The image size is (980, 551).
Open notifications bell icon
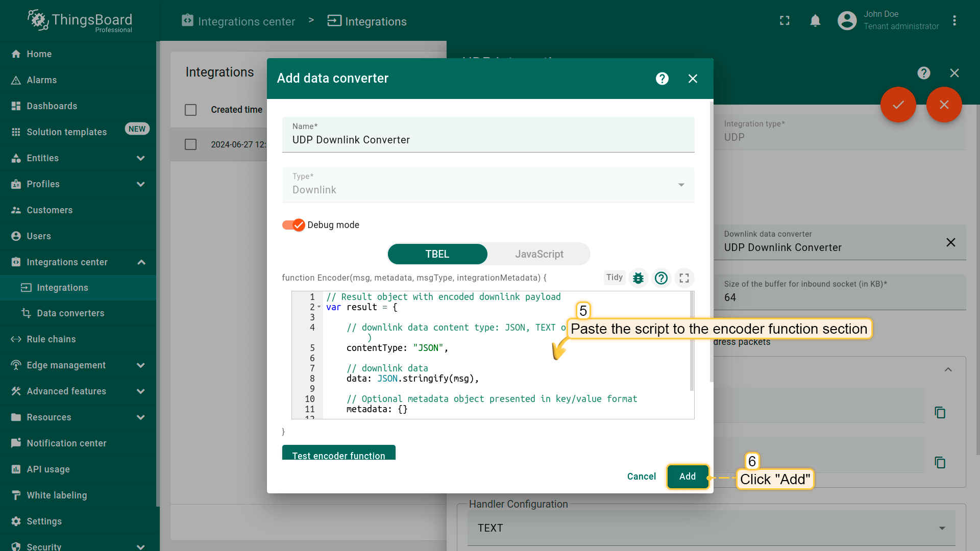pyautogui.click(x=815, y=21)
